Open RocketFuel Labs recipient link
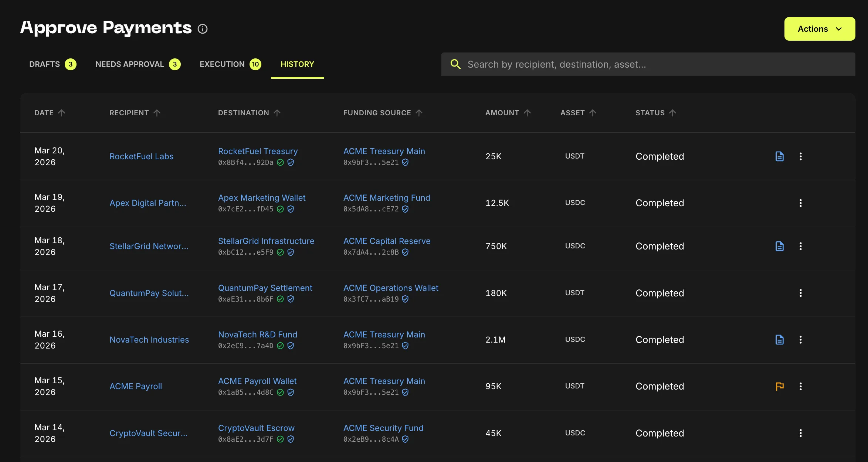 tap(142, 156)
